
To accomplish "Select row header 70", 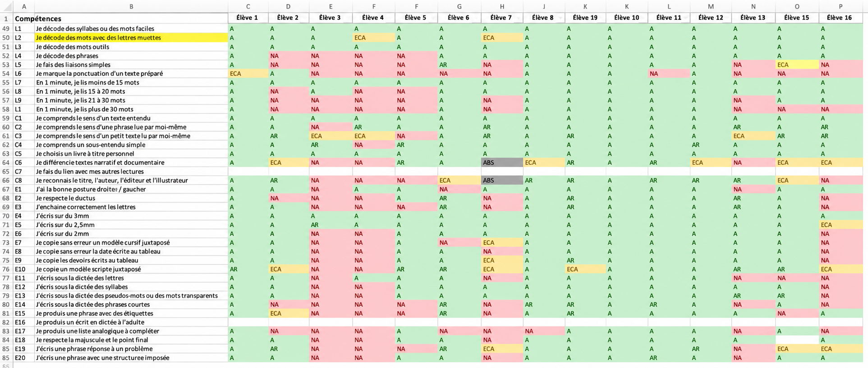I will [6, 216].
